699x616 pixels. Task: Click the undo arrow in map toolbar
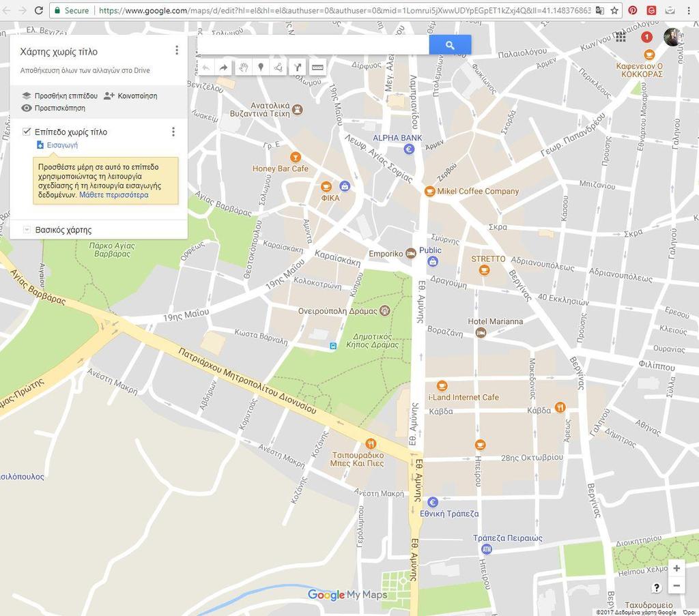coord(206,68)
